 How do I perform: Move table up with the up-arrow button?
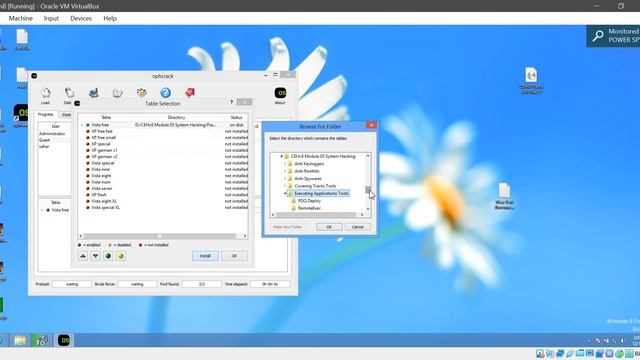pos(83,256)
